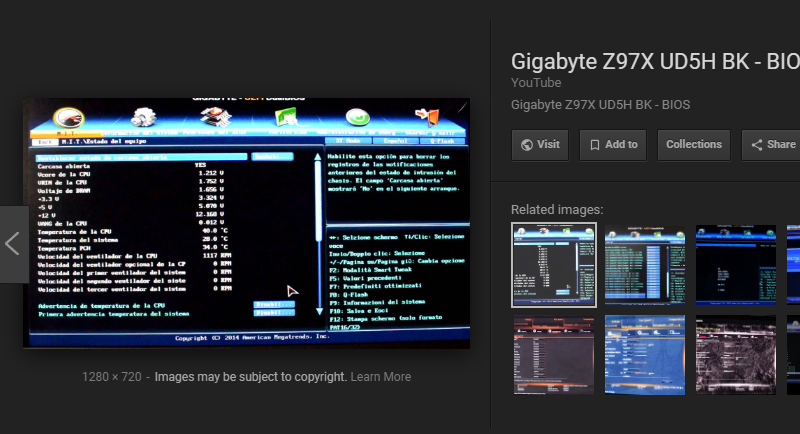Click the Español language button in BIOS photo

395,141
